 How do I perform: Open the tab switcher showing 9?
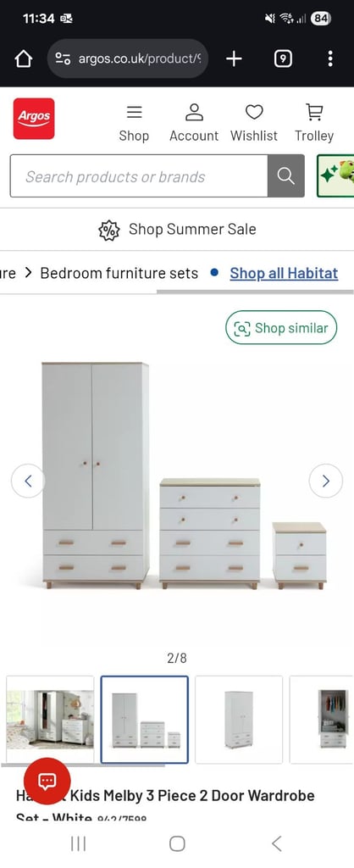pos(283,58)
